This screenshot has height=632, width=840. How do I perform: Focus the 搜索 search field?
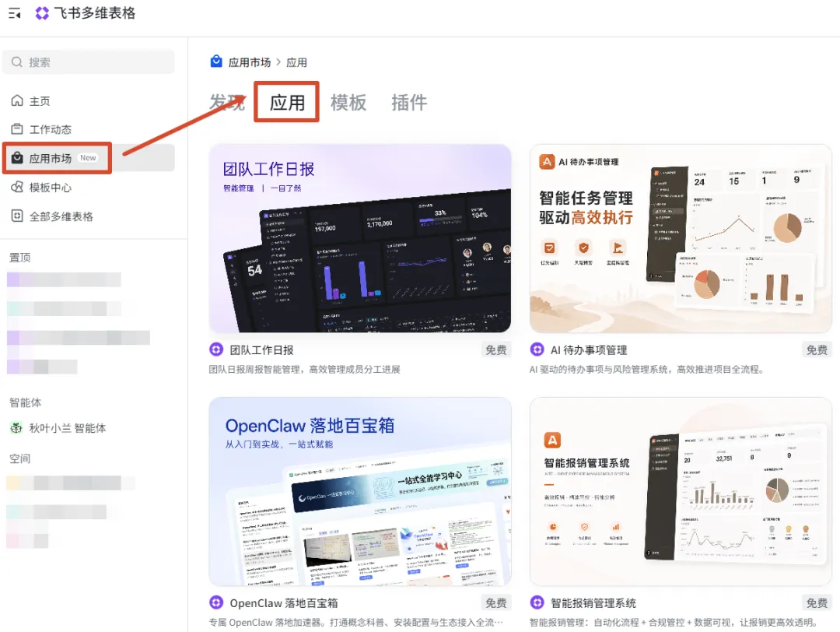point(89,62)
